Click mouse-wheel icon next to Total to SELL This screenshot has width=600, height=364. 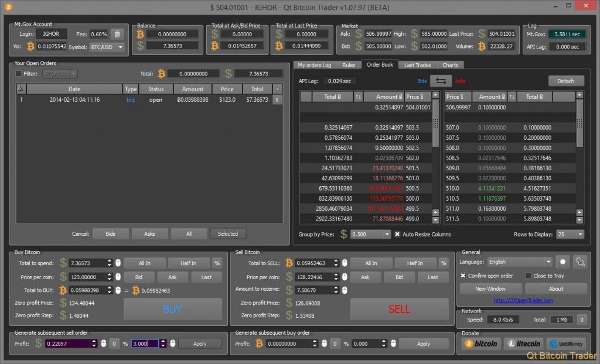[x=345, y=263]
